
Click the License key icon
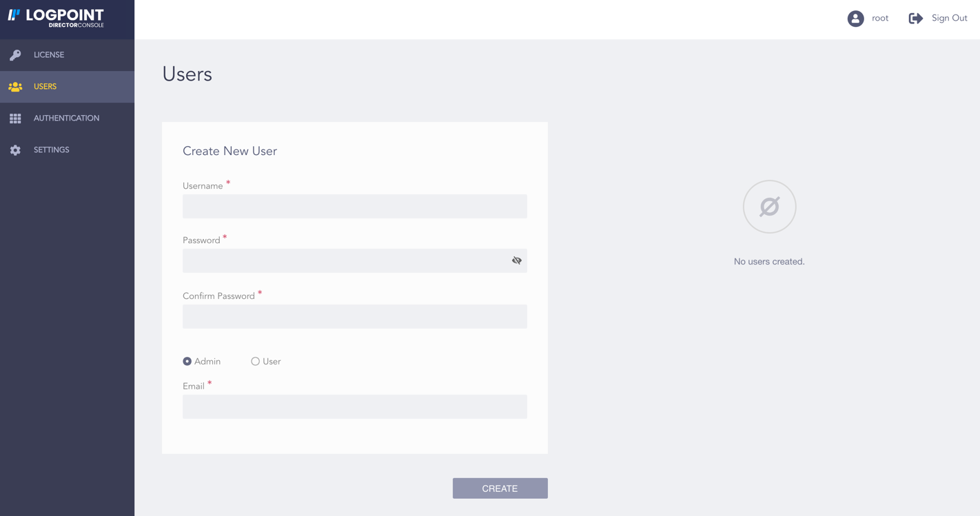click(15, 55)
